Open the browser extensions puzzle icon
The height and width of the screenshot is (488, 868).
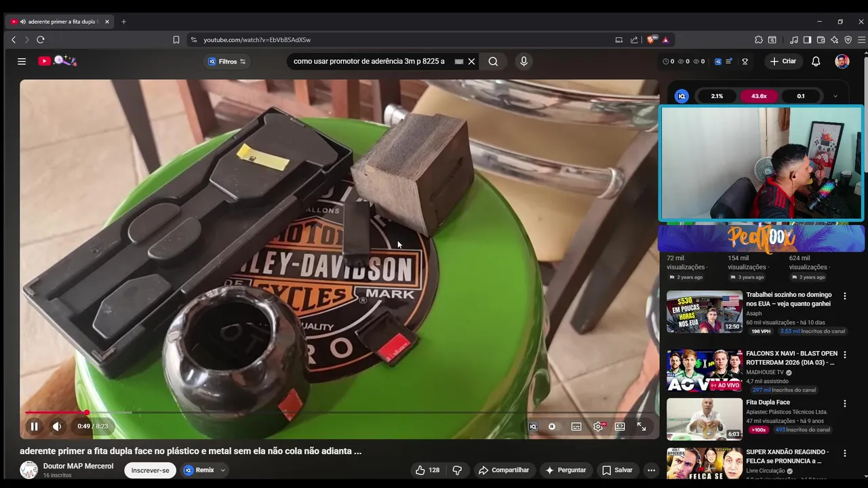point(759,40)
